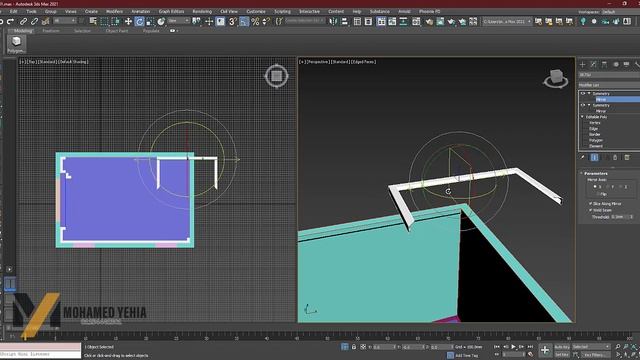The image size is (640, 360).
Task: Click the Pin Stack icon
Action: point(582,158)
